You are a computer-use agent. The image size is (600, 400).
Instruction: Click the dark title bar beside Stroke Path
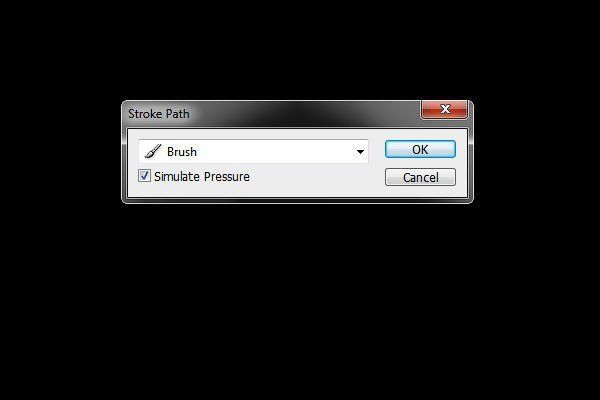pos(304,114)
